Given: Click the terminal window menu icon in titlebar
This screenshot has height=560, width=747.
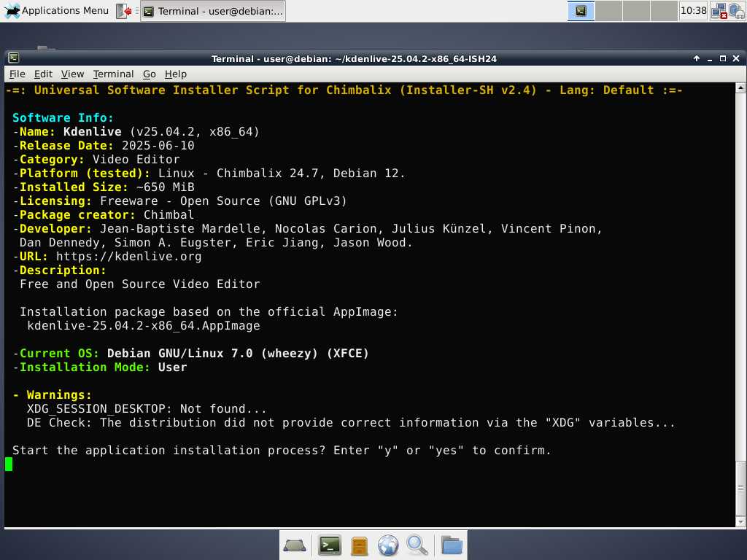Looking at the screenshot, I should point(14,58).
